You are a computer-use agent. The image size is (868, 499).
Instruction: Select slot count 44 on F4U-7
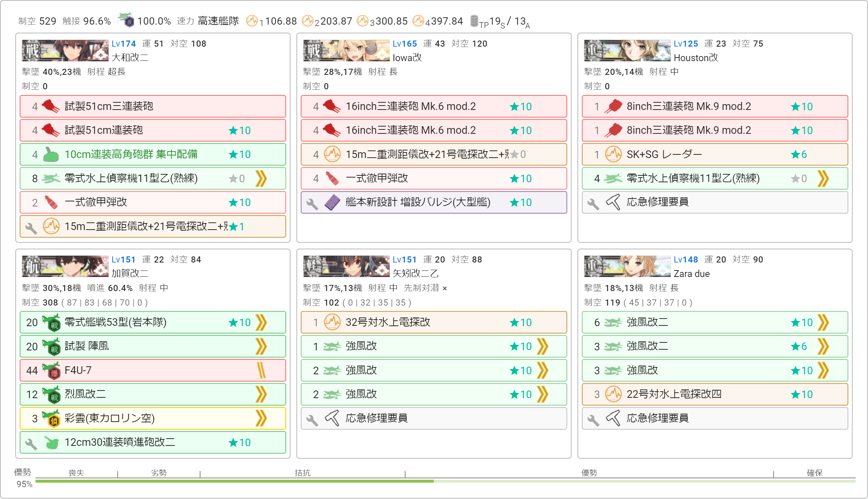coord(32,371)
